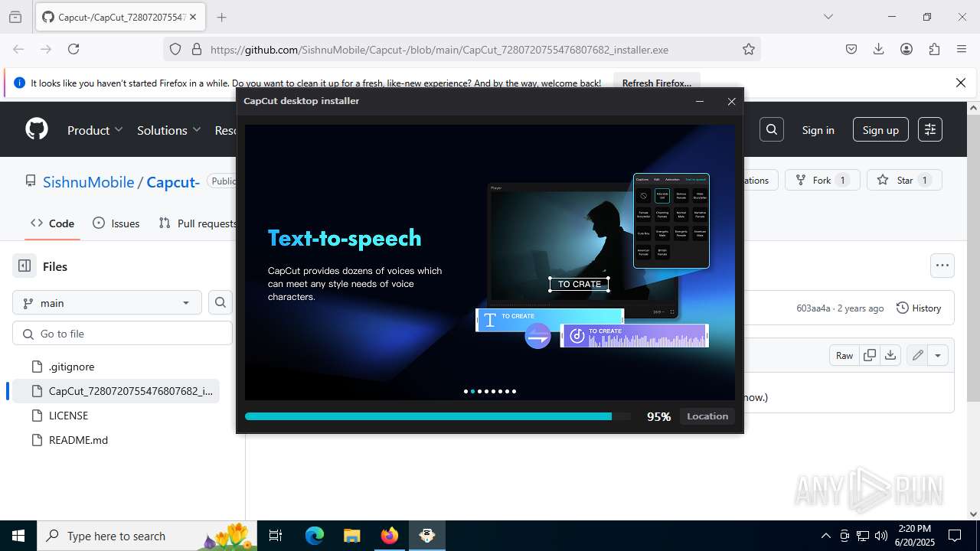Open a new Firefox tab
The image size is (980, 551).
(221, 17)
